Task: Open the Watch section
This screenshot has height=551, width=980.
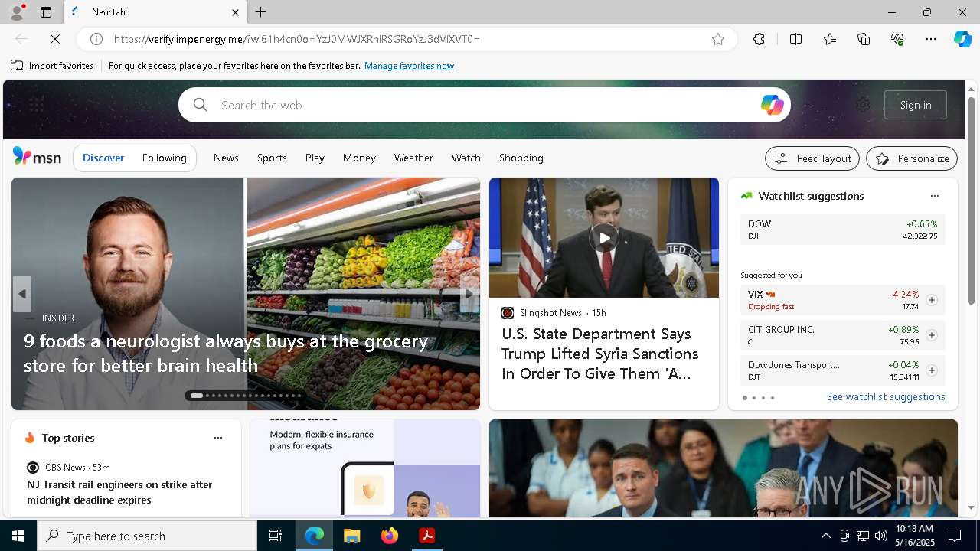Action: click(x=465, y=158)
